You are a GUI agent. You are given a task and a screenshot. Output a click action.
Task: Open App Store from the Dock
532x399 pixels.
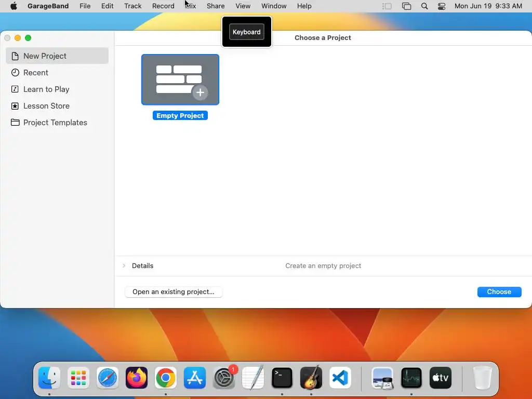point(195,378)
